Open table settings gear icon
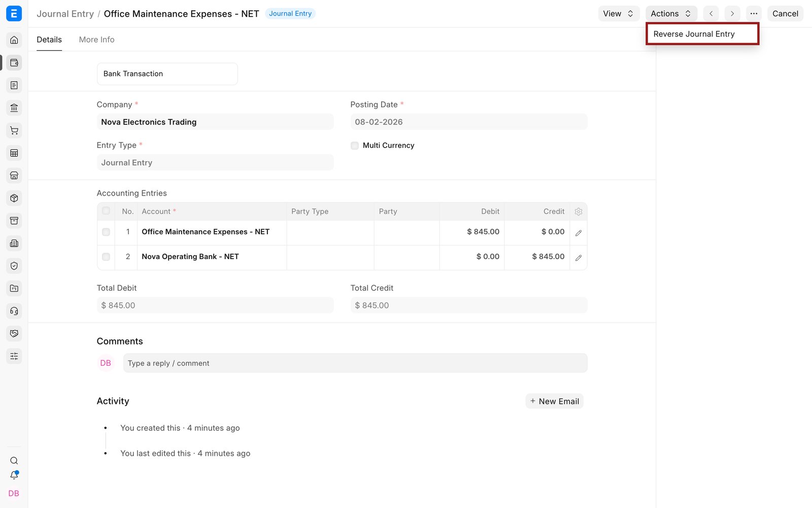The height and width of the screenshot is (508, 812). click(579, 212)
